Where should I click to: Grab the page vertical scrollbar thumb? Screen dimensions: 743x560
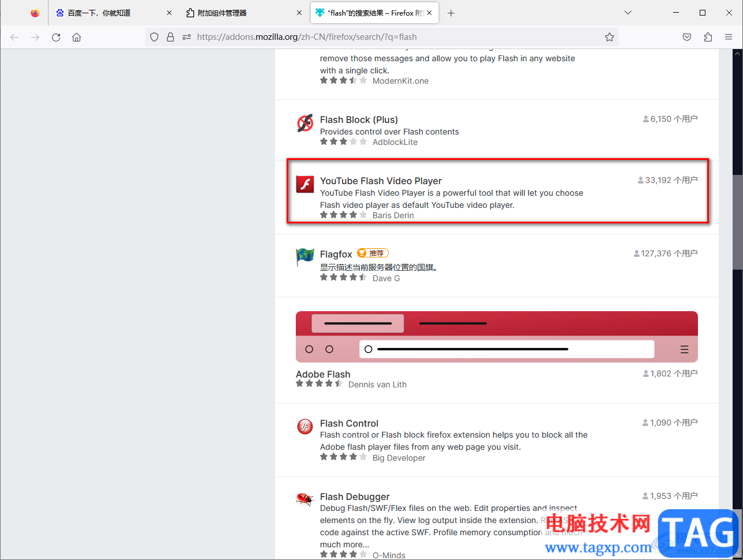point(737,222)
